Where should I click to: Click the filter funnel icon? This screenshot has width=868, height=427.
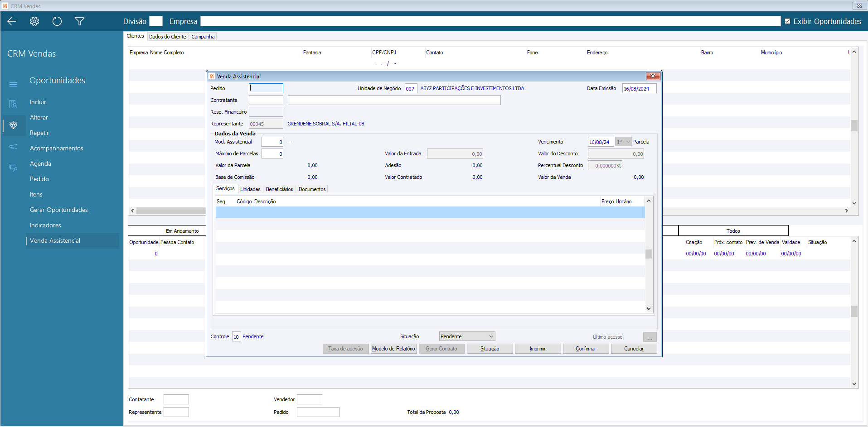[x=80, y=21]
